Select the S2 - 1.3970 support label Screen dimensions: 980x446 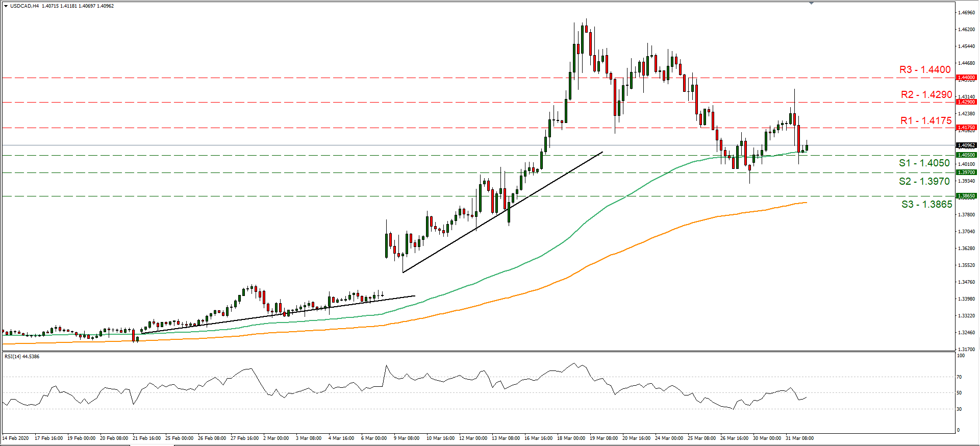click(924, 181)
